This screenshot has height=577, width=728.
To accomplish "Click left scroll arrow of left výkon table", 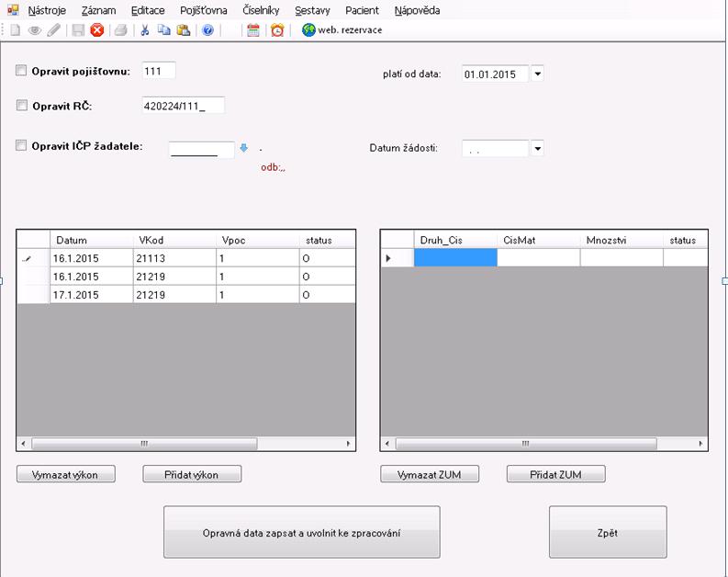I will (x=23, y=444).
